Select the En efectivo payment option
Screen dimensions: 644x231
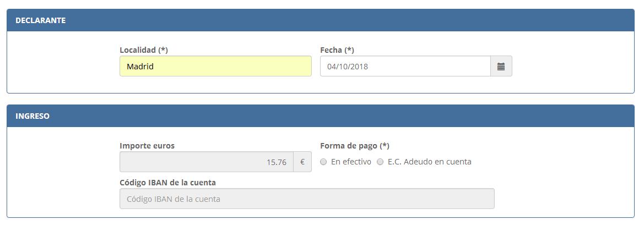click(324, 162)
